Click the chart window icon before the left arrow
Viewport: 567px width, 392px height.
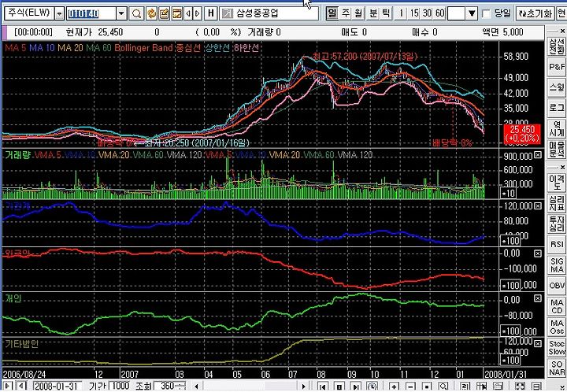(x=177, y=14)
